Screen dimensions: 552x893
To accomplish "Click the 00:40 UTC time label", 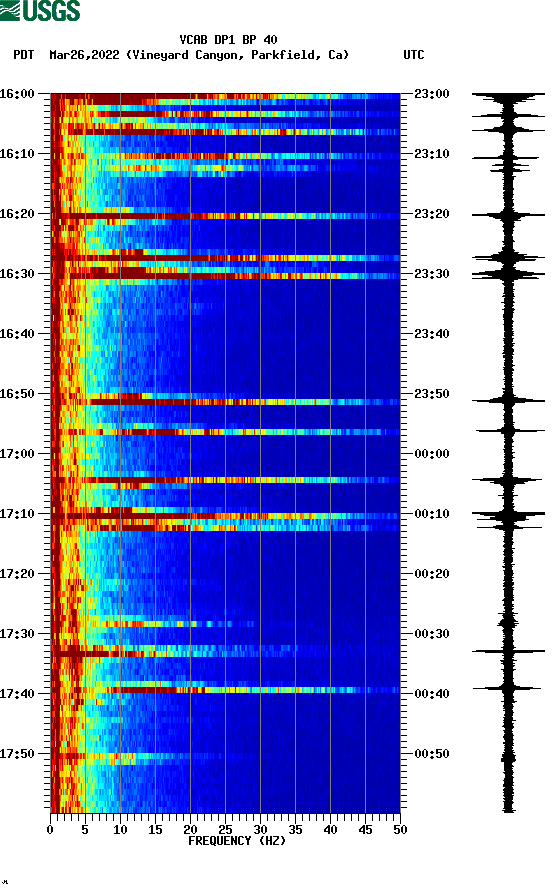I will click(432, 694).
